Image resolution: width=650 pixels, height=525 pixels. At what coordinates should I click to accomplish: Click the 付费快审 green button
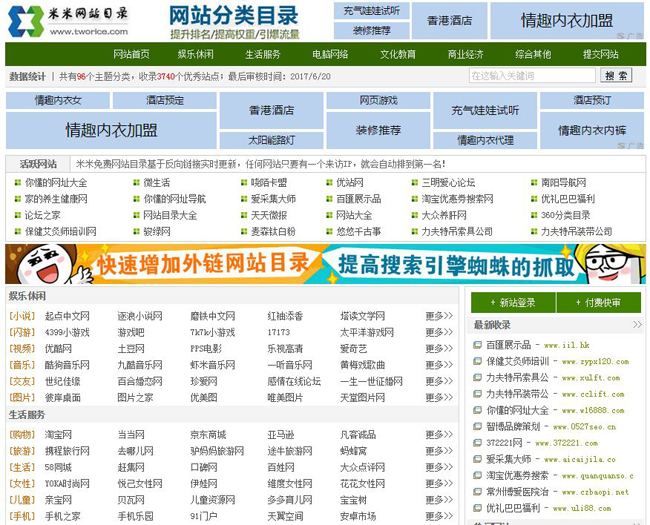point(599,303)
